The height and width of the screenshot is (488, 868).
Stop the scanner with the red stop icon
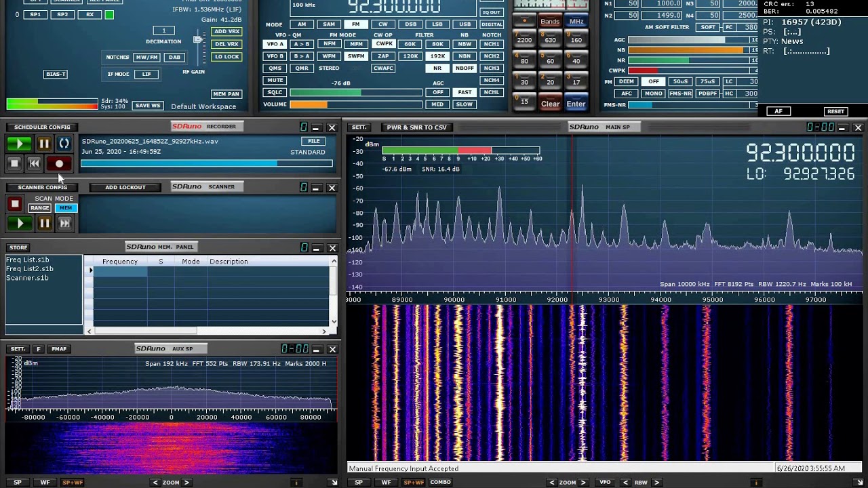(14, 203)
